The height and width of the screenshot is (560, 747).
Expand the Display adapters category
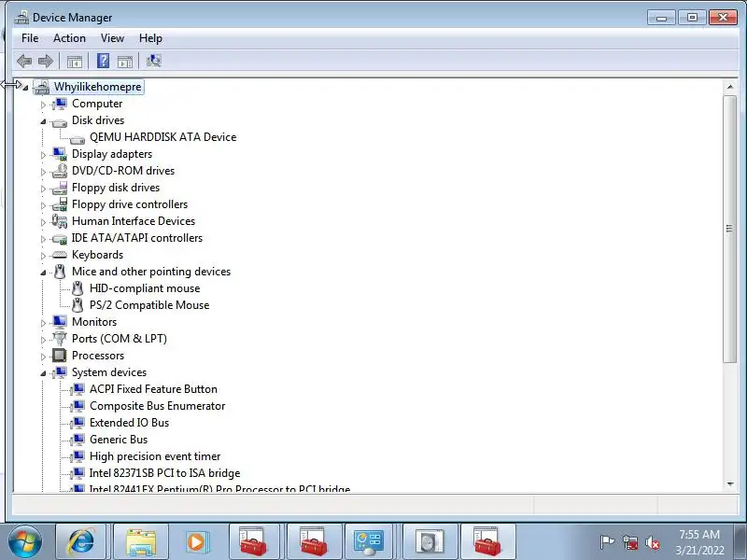click(x=43, y=155)
